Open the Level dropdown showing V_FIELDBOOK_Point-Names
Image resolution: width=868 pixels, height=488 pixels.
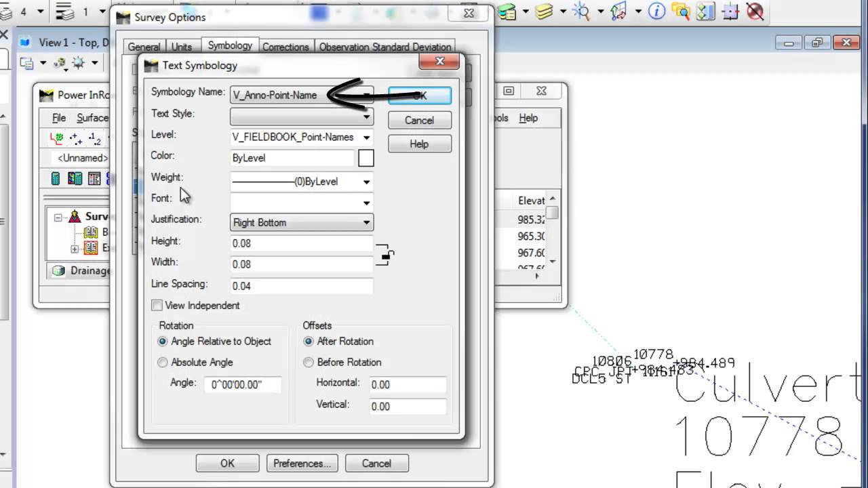(x=302, y=137)
